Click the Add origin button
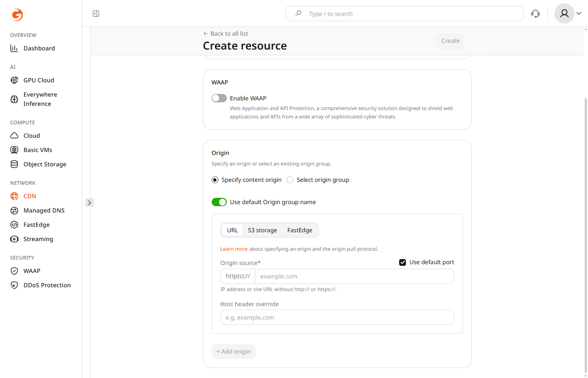The image size is (588, 378). (x=234, y=352)
